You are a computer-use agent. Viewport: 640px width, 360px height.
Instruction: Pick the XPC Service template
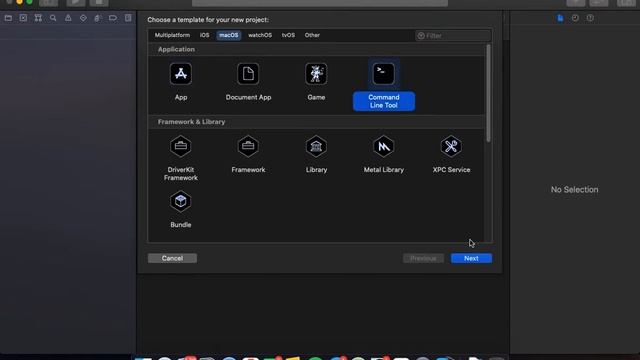point(451,154)
